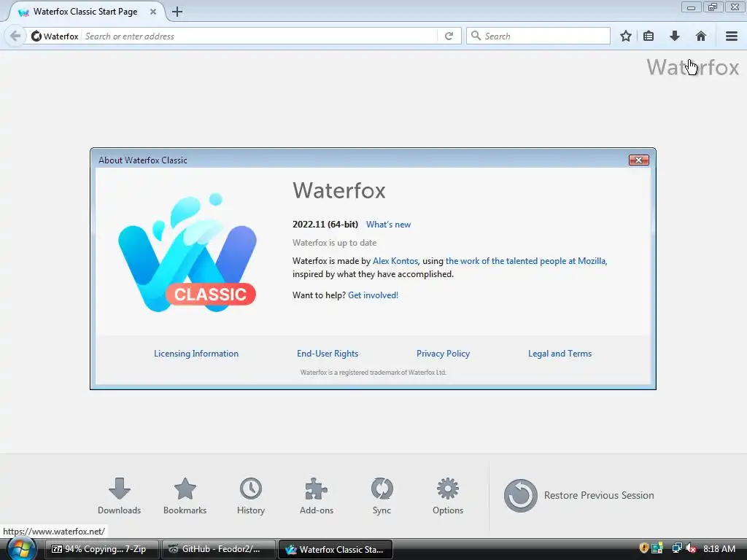Screen dimensions: 747x560
Task: Close the Waterfox Classic Start Page tab
Action: point(153,12)
